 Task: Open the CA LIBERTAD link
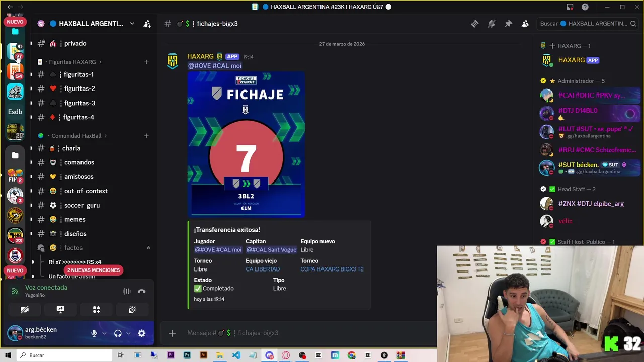pos(263,269)
